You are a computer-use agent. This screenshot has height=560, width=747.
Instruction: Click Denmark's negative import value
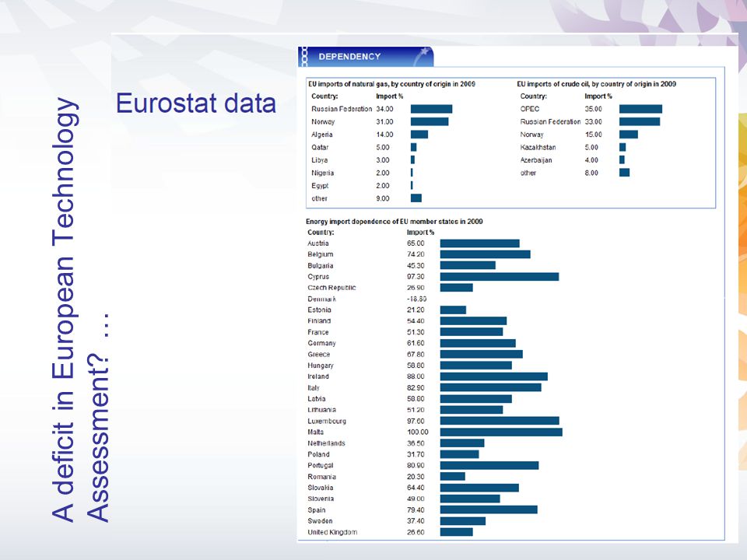[417, 299]
